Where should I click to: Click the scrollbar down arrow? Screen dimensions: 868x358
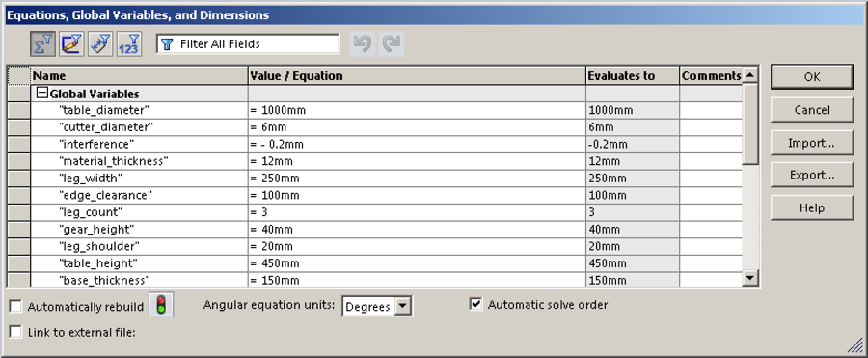click(750, 278)
